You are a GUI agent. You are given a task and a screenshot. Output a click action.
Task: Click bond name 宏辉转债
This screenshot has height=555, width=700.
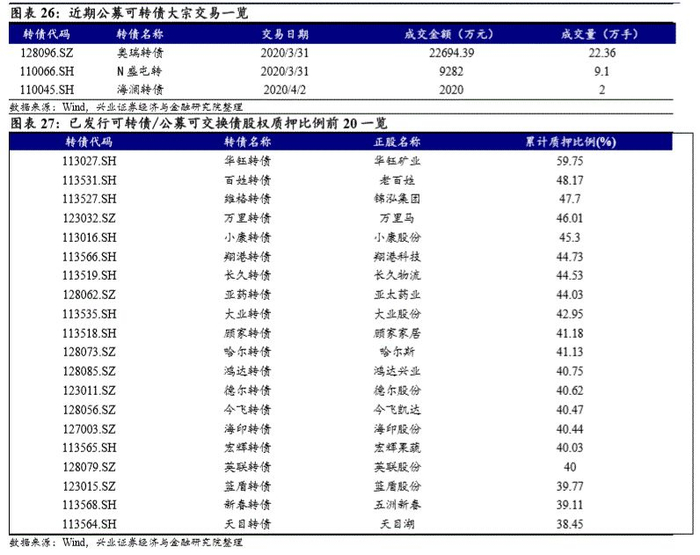point(247,448)
